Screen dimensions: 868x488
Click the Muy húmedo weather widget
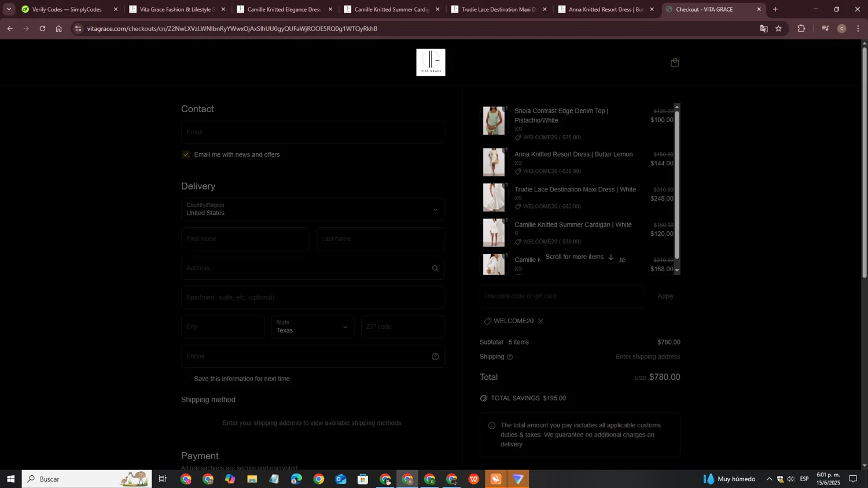(x=729, y=479)
